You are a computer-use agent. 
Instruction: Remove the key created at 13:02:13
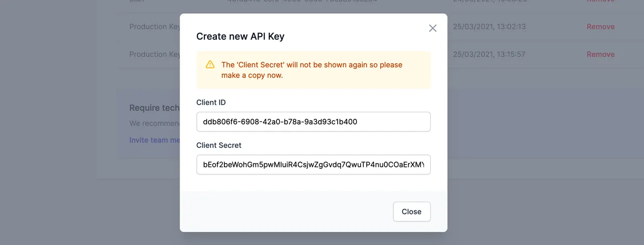[600, 27]
